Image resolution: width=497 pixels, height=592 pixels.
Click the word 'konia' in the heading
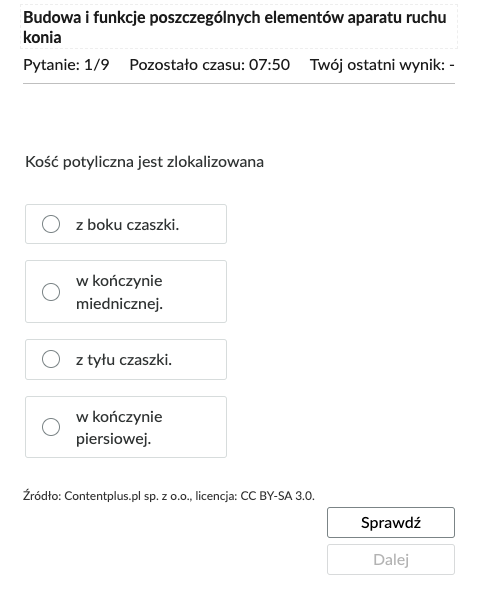[42, 38]
